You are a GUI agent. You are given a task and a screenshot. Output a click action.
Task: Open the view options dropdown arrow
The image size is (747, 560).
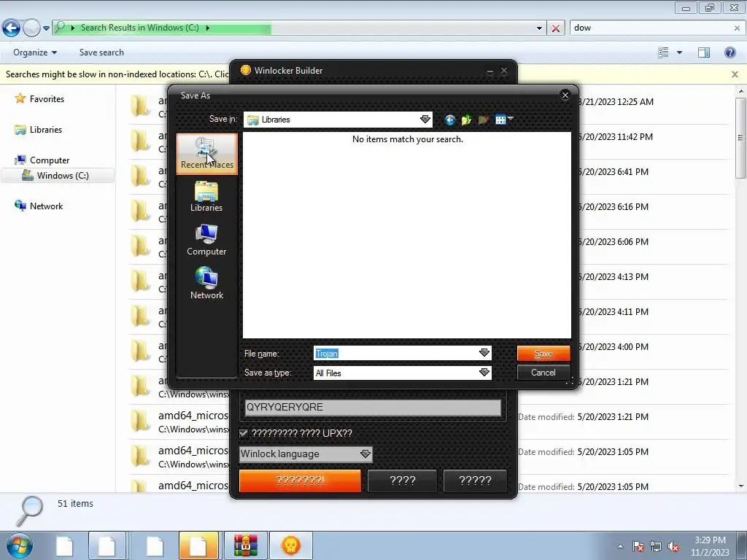tap(679, 52)
